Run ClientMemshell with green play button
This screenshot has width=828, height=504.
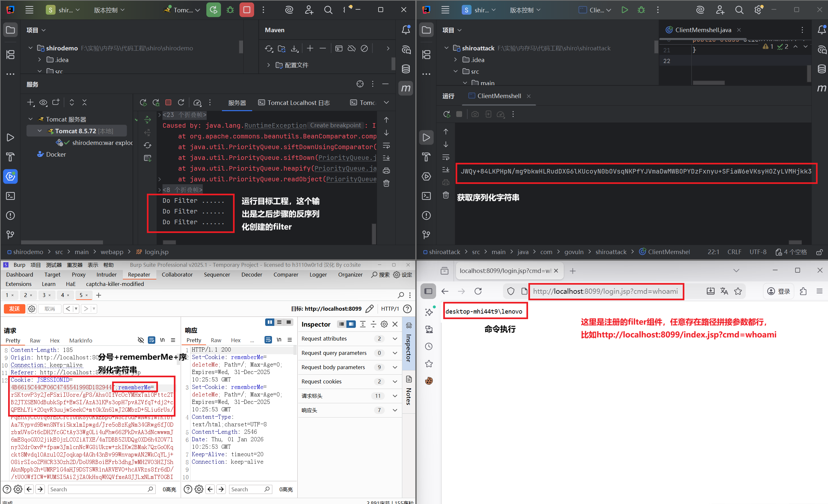point(624,10)
